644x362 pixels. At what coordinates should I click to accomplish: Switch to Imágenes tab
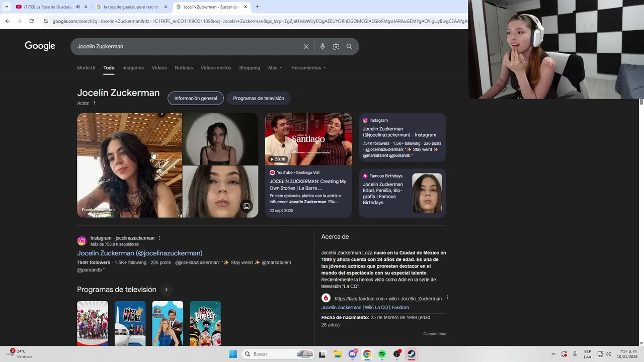coord(133,68)
